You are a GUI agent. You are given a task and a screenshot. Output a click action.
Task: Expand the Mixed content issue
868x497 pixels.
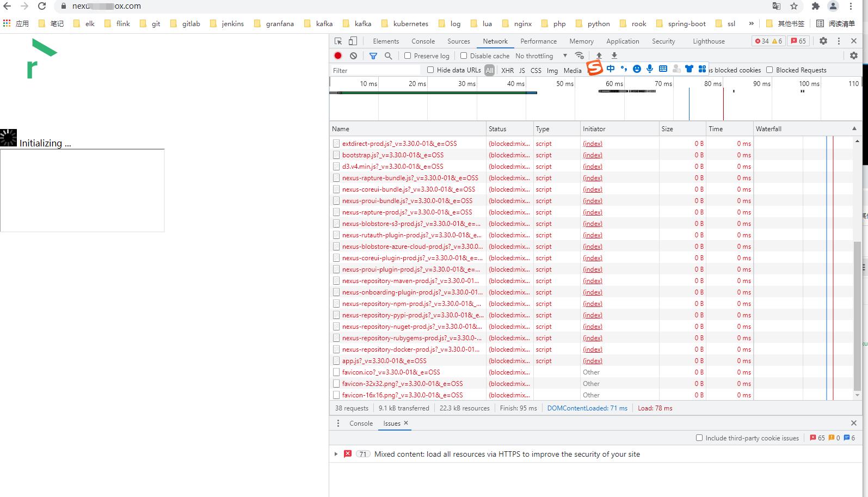tap(336, 454)
